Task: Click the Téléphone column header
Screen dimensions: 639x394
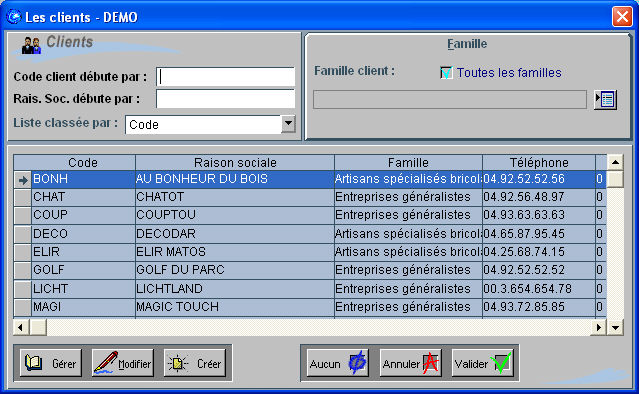Action: coord(539,163)
